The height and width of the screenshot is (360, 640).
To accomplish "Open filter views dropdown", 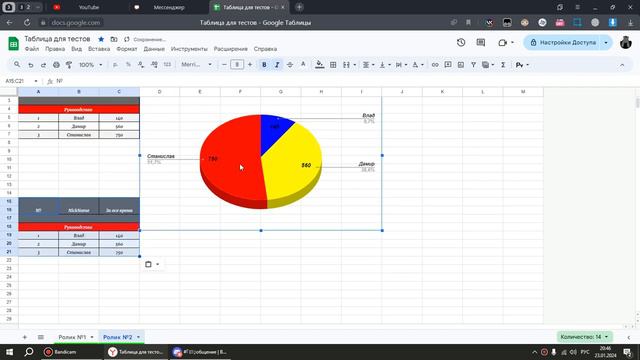I will [x=488, y=65].
